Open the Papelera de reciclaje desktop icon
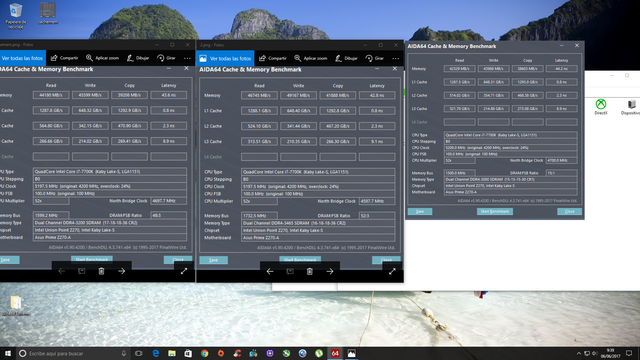This screenshot has height=360, width=640. point(16,16)
